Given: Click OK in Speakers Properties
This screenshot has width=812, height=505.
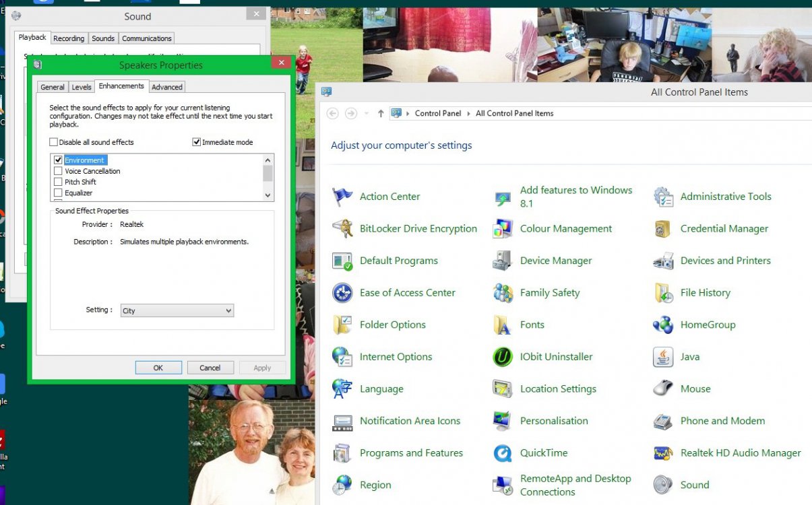Looking at the screenshot, I should coord(158,367).
